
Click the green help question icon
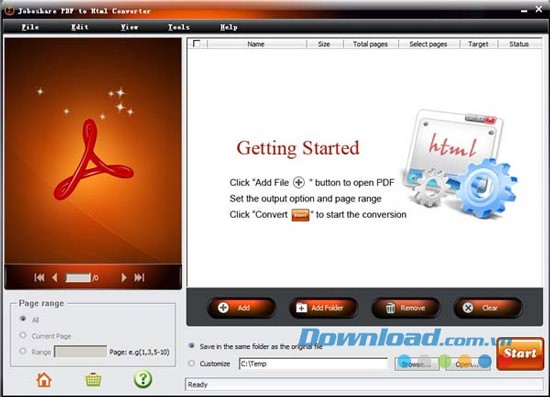tap(143, 379)
